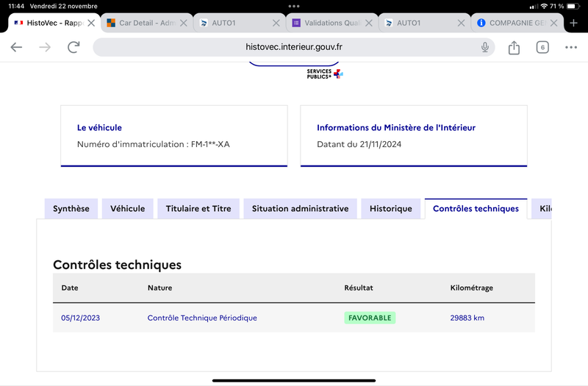Click the histovec.interieur.gouv.fr address bar
The width and height of the screenshot is (588, 386).
tap(293, 47)
